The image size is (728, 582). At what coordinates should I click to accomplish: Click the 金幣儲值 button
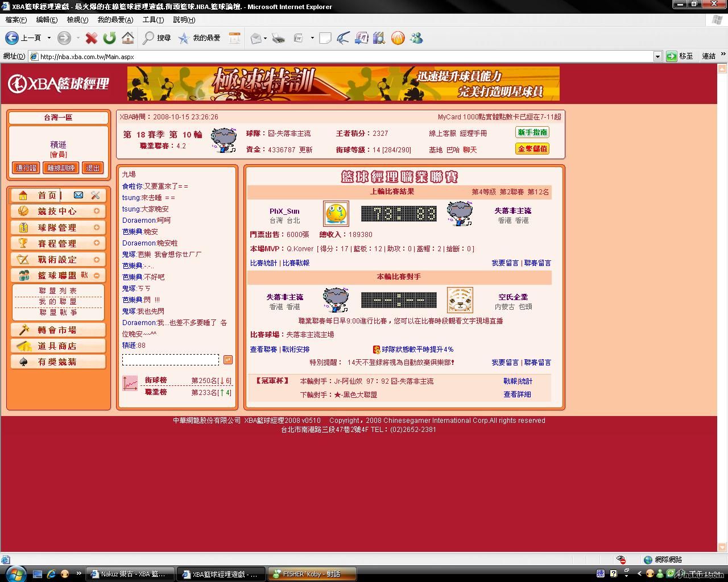tap(532, 149)
